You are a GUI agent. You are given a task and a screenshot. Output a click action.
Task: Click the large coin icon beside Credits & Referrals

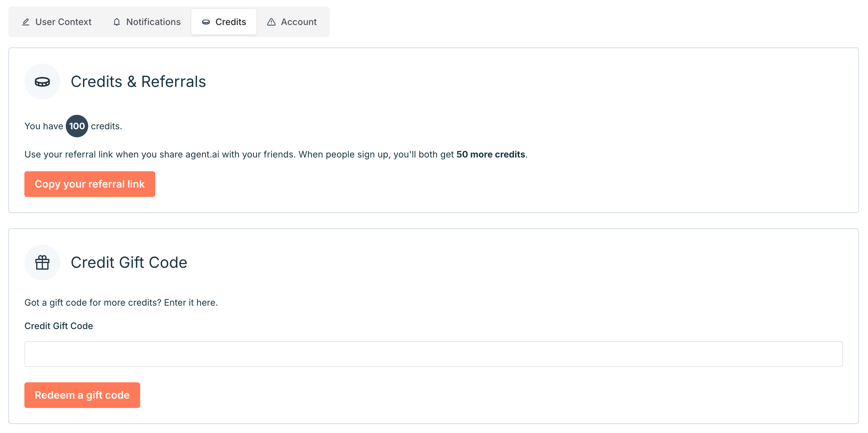42,81
